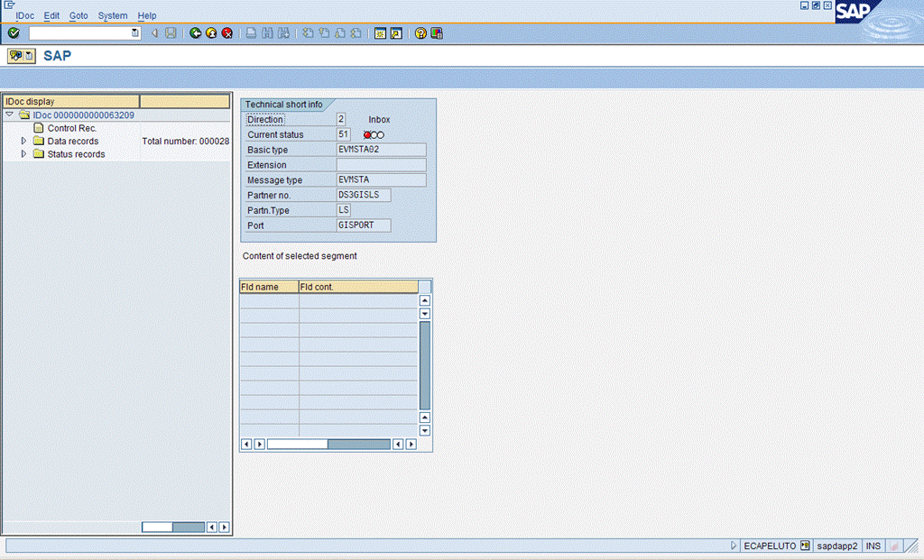Image resolution: width=924 pixels, height=560 pixels.
Task: Open the Help menu
Action: 147,16
